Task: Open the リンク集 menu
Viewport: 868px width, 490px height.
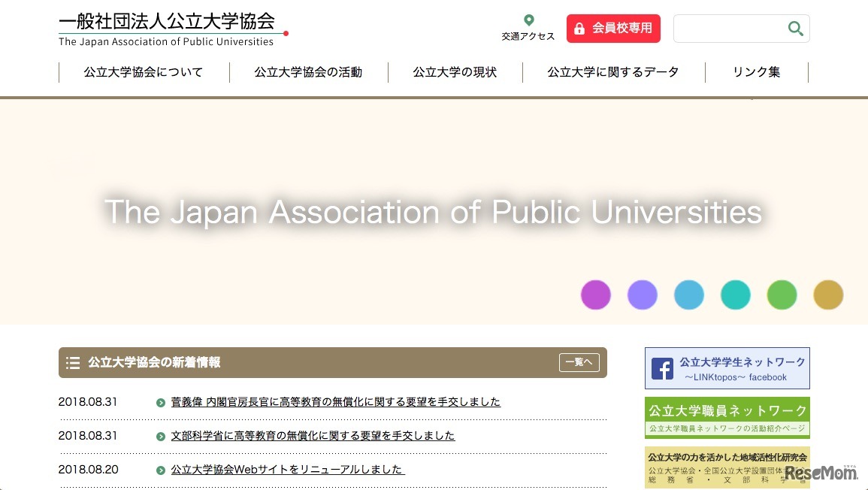Action: pos(756,71)
